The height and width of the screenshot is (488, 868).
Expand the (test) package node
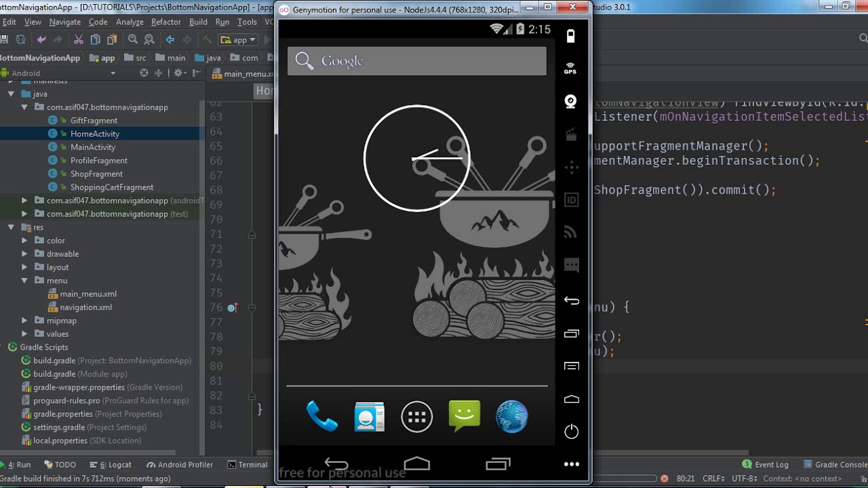click(24, 213)
